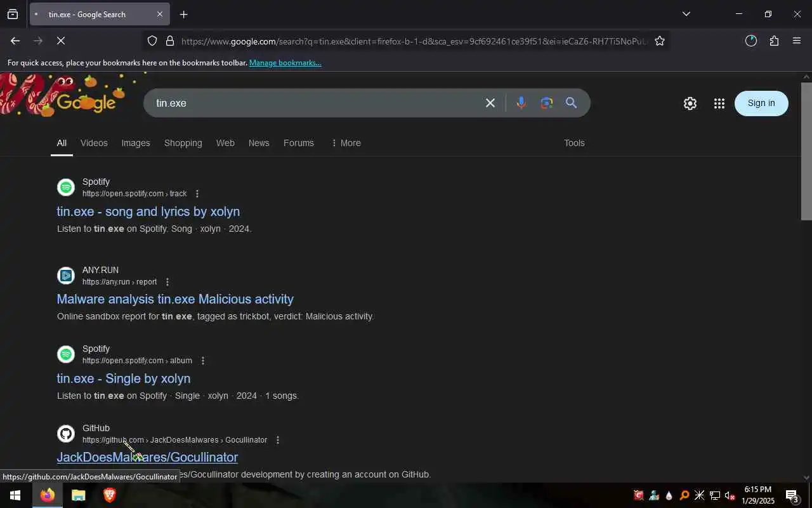Open tin.exe song and lyrics link
This screenshot has height=508, width=812.
tap(148, 211)
